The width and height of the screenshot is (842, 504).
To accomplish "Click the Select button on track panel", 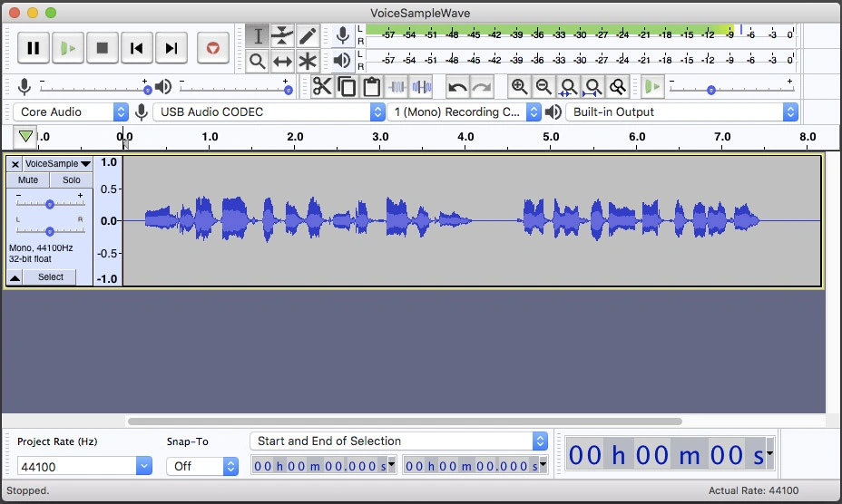I will coord(51,277).
